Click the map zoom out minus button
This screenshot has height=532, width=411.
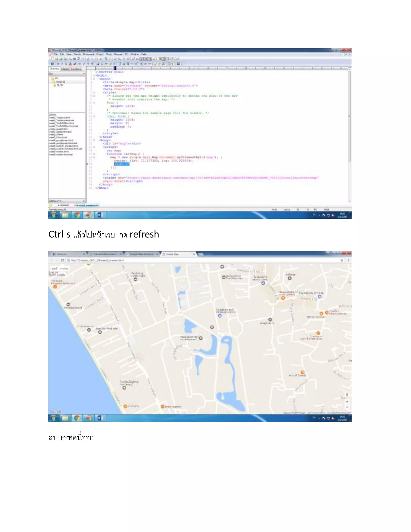click(347, 407)
